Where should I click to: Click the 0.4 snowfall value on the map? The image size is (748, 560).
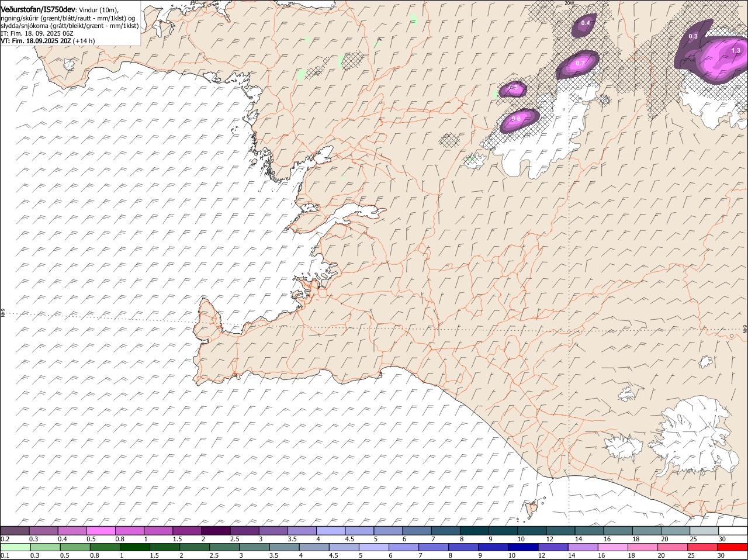click(586, 23)
